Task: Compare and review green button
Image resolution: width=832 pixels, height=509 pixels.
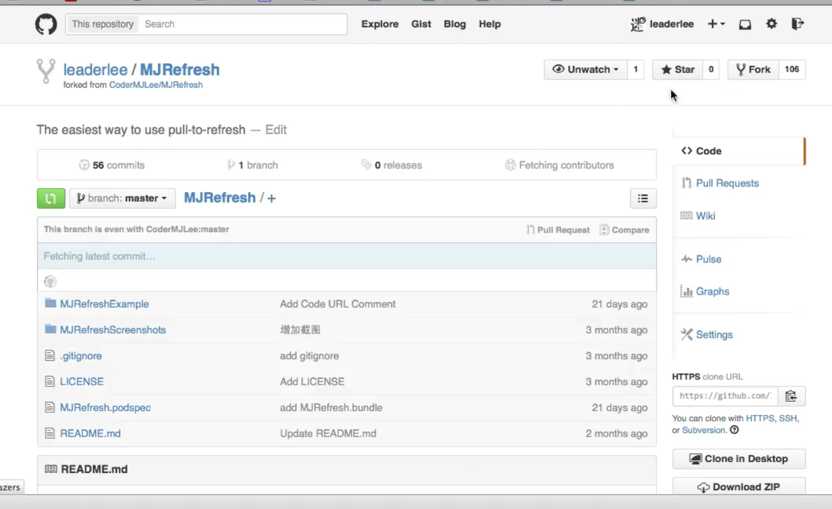Action: click(51, 199)
